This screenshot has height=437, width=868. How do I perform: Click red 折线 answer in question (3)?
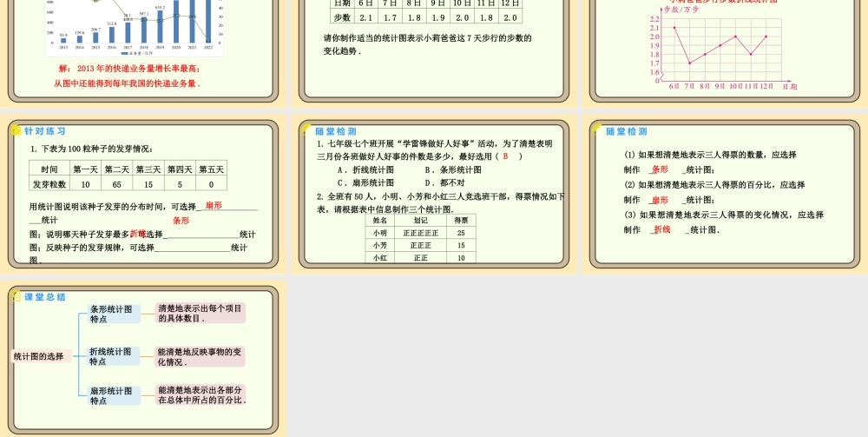pos(662,229)
